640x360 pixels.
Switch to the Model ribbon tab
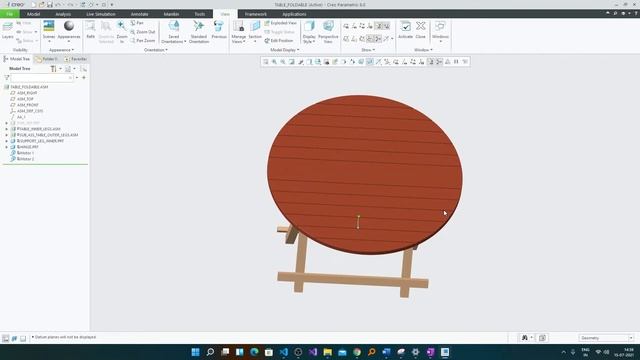pos(33,14)
